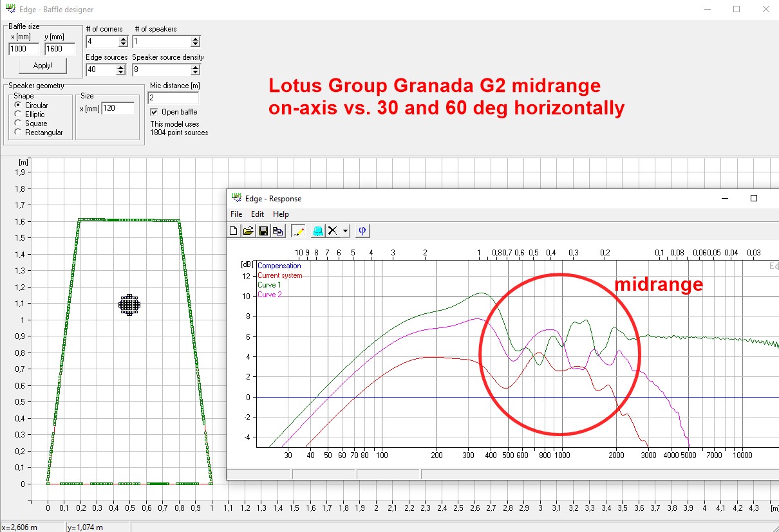Increase # of speakers with up arrow

point(196,39)
